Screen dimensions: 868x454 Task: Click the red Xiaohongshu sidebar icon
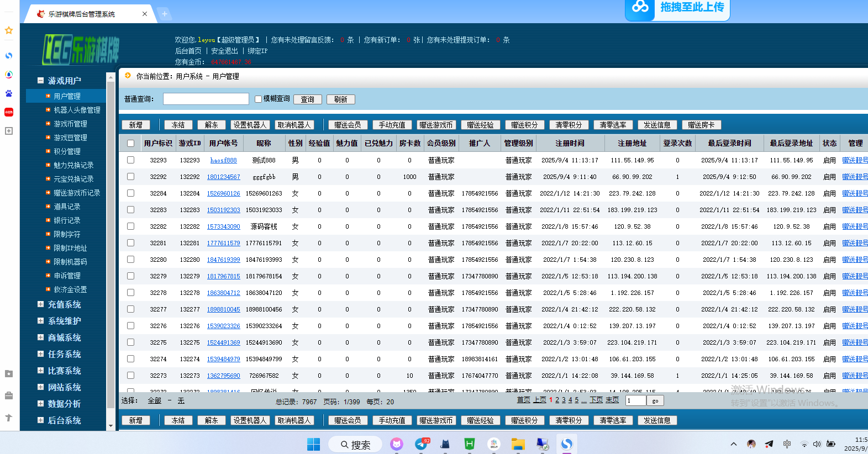click(x=9, y=112)
